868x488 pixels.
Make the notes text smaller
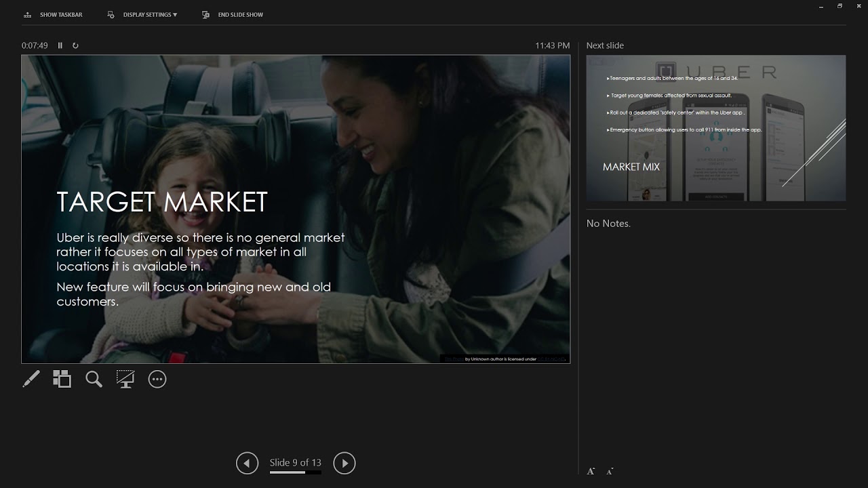(610, 471)
